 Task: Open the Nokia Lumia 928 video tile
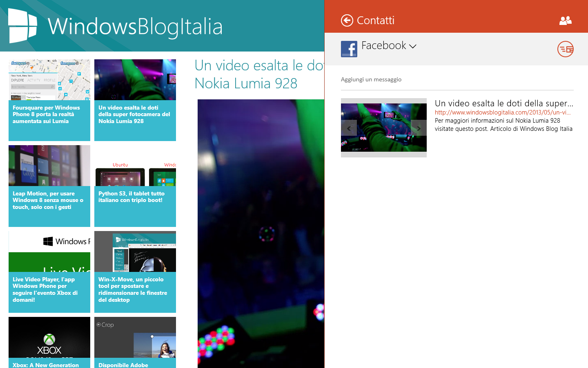135,100
